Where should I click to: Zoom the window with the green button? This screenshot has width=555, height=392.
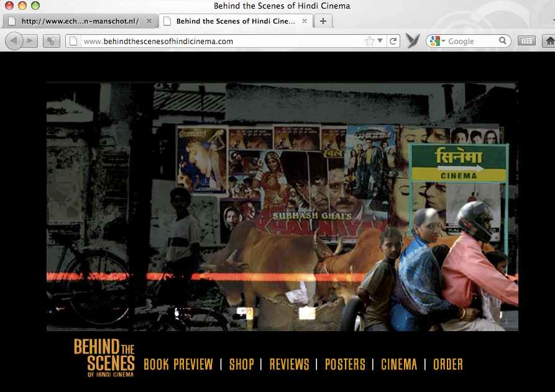point(35,6)
